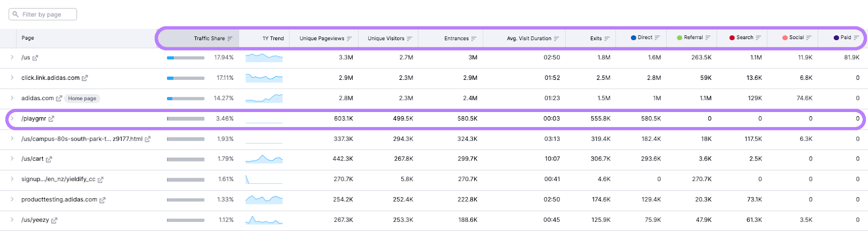868x231 pixels.
Task: Sort by Unique Pageviews column icon
Action: pos(349,39)
